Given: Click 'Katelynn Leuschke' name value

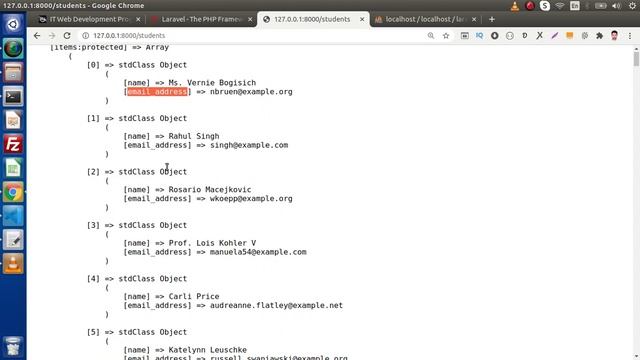Looking at the screenshot, I should pos(208,350).
